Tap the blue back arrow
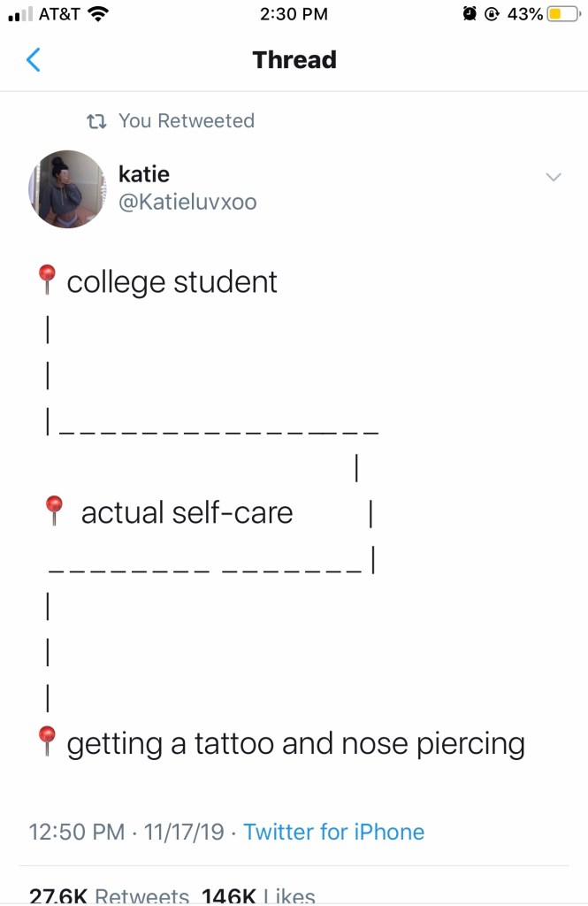 34,60
